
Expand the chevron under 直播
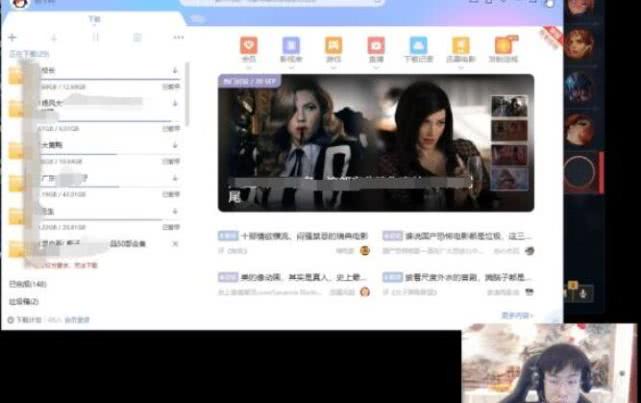(376, 67)
